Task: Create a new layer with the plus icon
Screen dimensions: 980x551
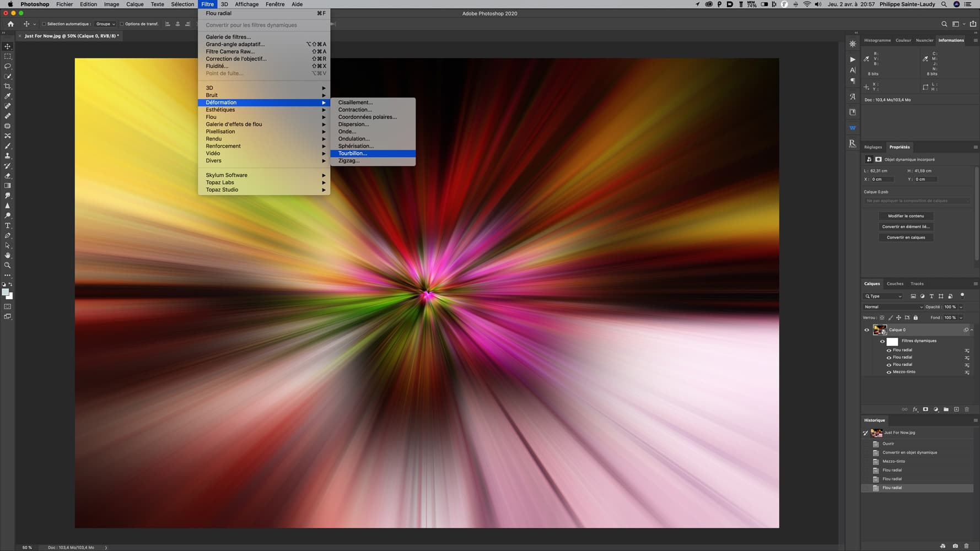Action: (956, 409)
